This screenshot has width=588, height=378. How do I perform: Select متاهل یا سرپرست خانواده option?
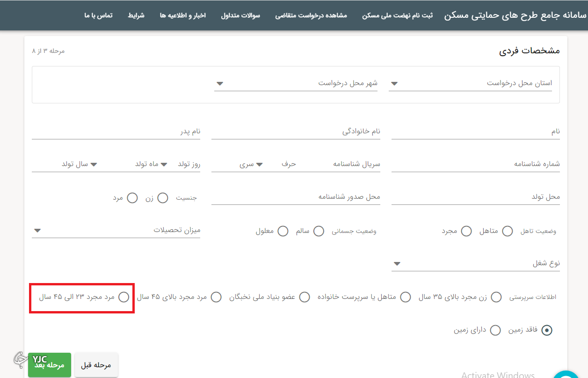click(406, 297)
